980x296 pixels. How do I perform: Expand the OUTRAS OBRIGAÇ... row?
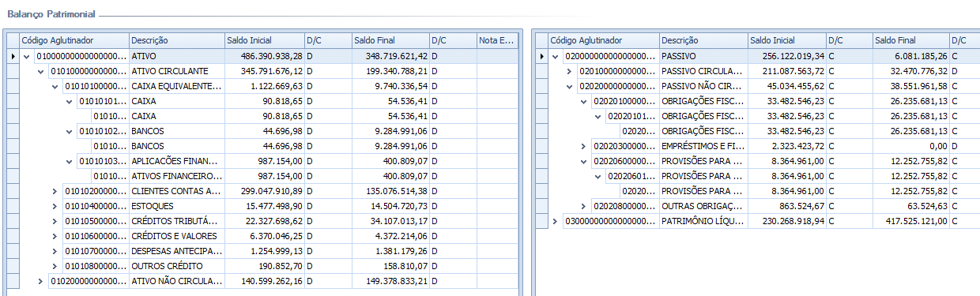point(583,206)
